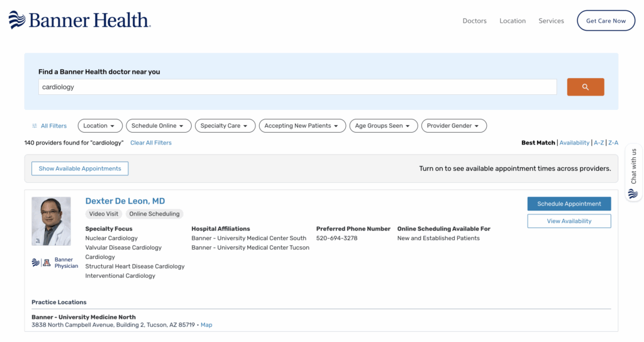The height and width of the screenshot is (342, 644).
Task: Click the Get Care Now button
Action: [606, 21]
